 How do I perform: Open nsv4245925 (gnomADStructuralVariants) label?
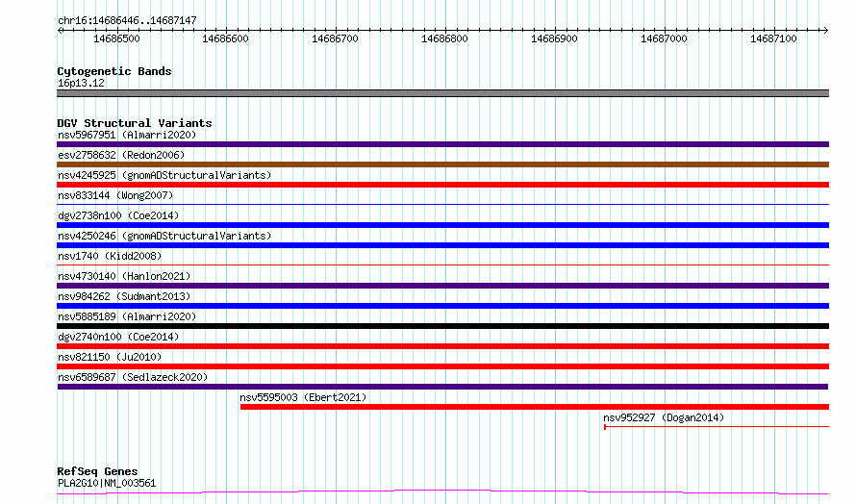[164, 175]
